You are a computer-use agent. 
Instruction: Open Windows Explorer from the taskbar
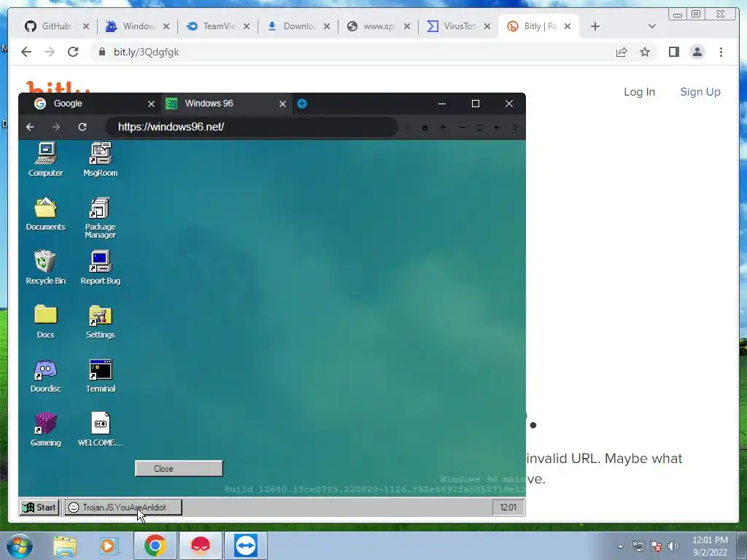coord(65,545)
